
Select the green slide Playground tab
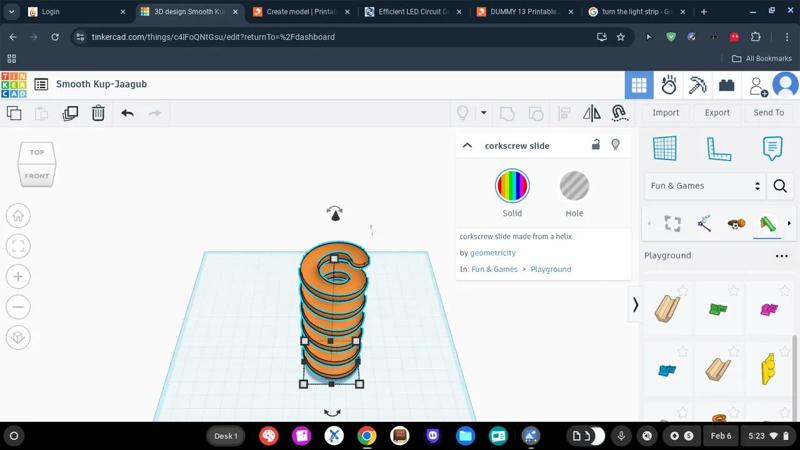(767, 224)
